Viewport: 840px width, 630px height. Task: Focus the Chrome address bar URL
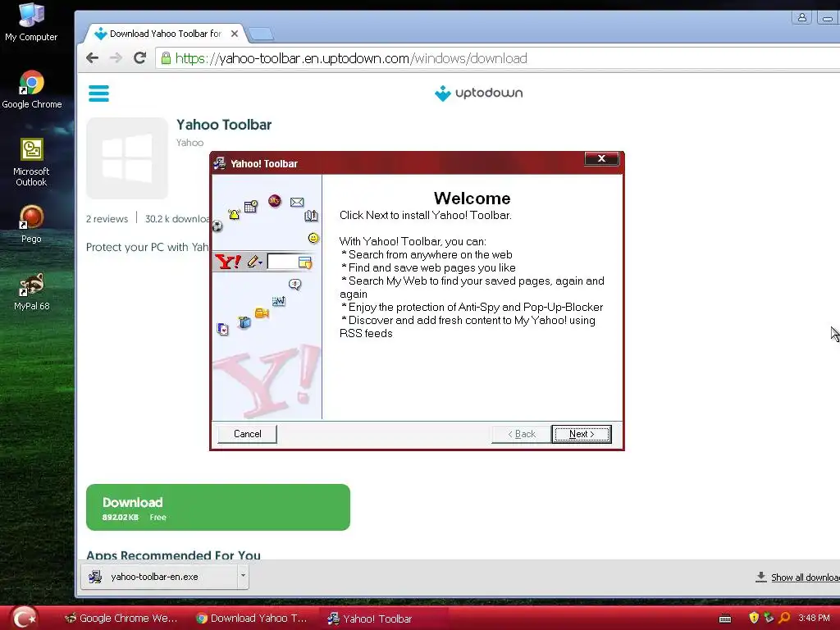(351, 58)
